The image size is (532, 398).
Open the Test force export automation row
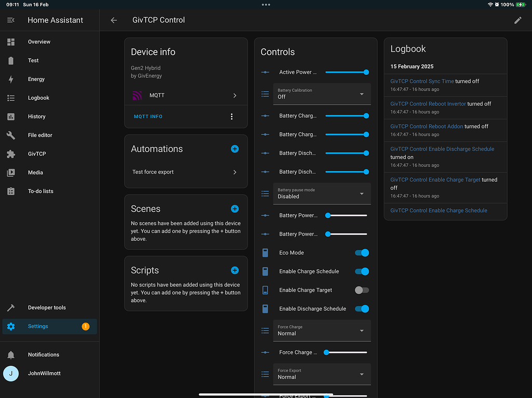(x=186, y=172)
